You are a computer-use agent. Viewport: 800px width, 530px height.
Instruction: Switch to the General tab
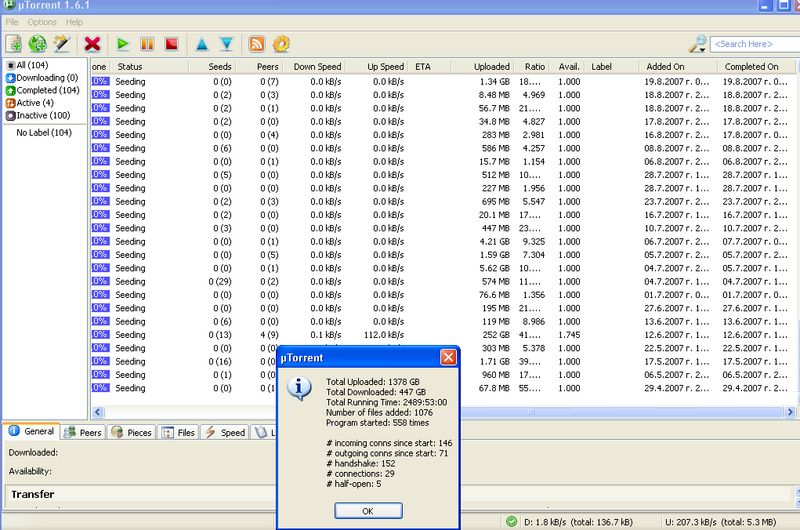pos(31,432)
